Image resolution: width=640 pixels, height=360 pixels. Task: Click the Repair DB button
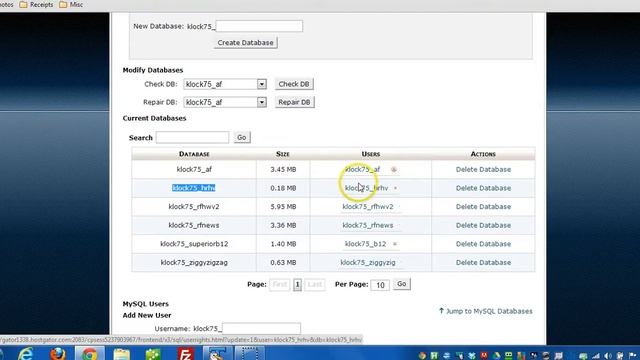[294, 102]
